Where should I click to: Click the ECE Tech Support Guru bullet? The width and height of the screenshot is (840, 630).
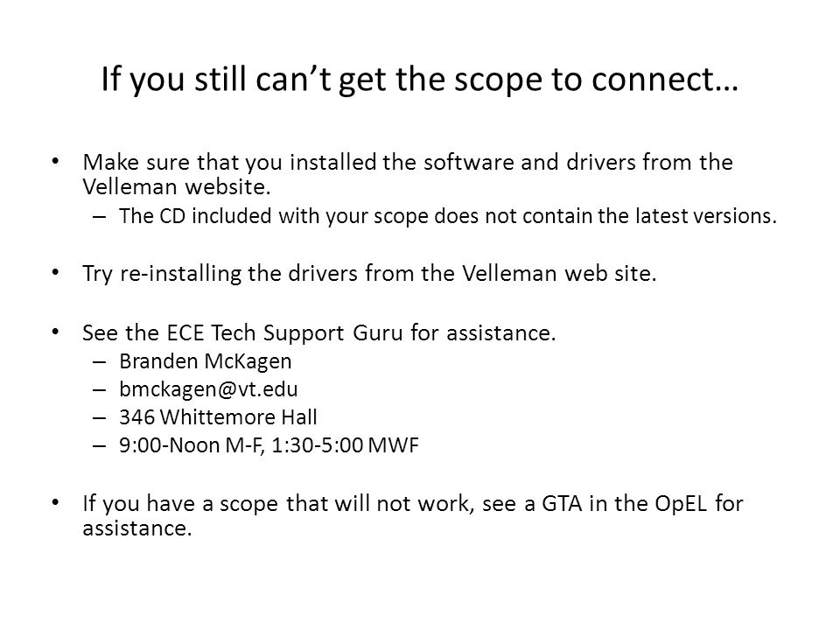click(319, 333)
